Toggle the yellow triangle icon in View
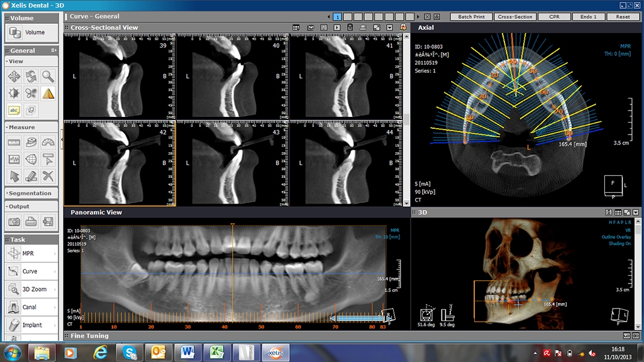The width and height of the screenshot is (644, 362). pyautogui.click(x=48, y=94)
